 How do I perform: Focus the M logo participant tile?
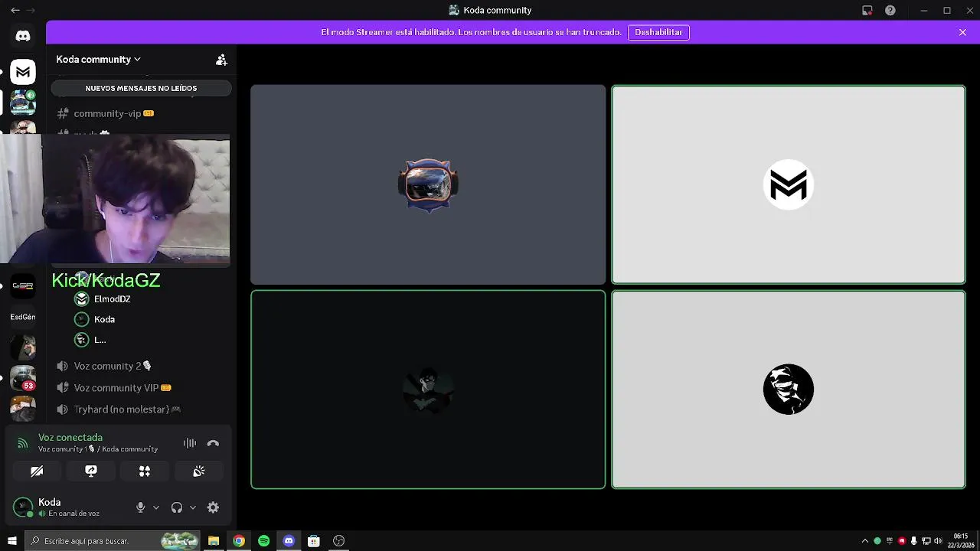tap(789, 184)
